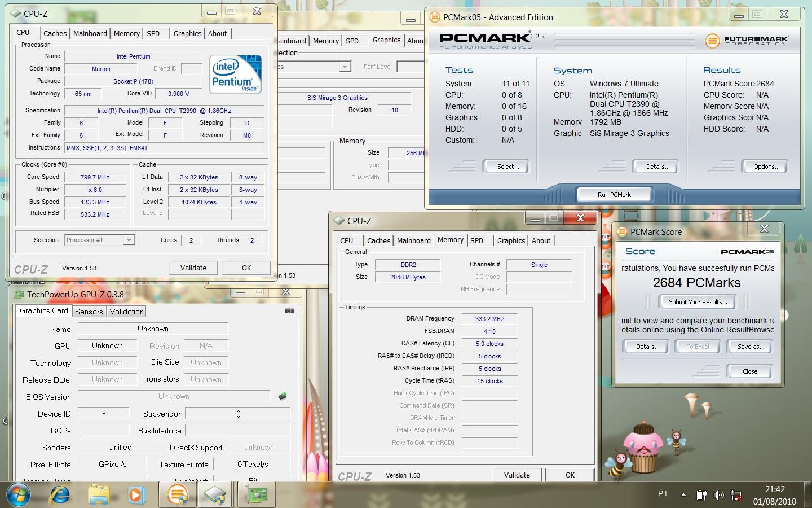Open SPD tab in top-left CPU-Z
Viewport: 812px width, 508px height.
pos(153,33)
